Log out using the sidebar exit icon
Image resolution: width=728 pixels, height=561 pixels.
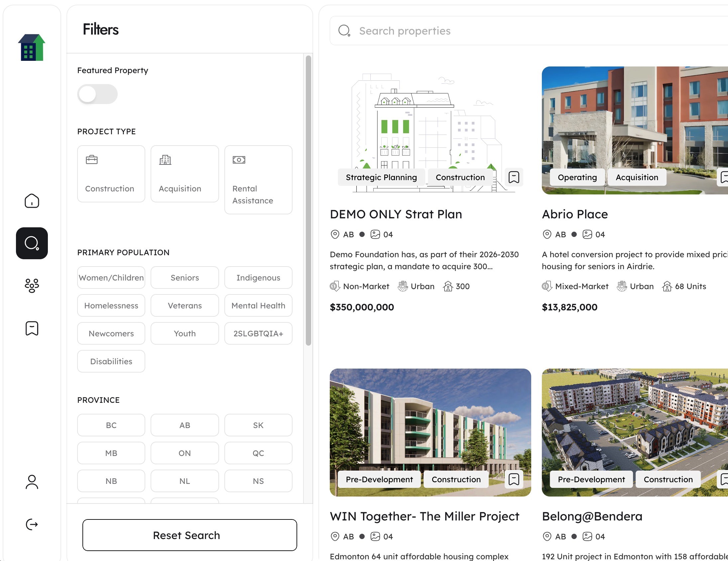(x=31, y=524)
